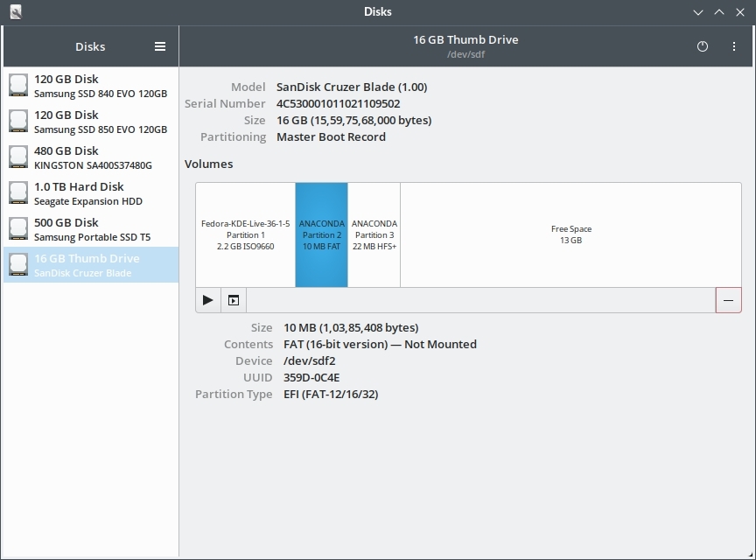Screen dimensions: 756x560
Task: Open the Disks hamburger application menu
Action: 160,46
